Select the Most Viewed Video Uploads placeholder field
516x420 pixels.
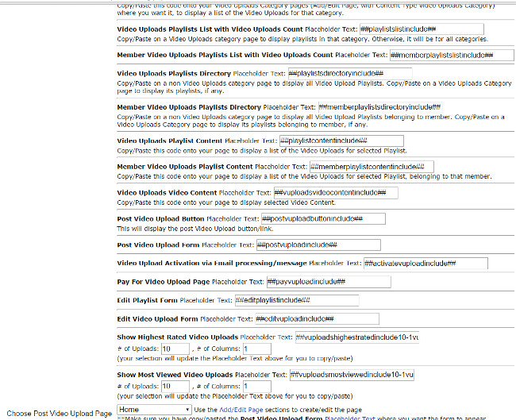coord(352,375)
